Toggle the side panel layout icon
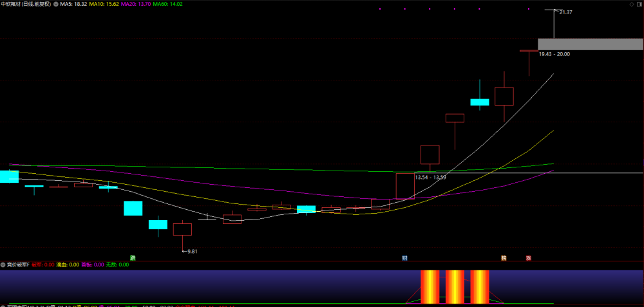This screenshot has height=307, width=644. (x=638, y=4)
